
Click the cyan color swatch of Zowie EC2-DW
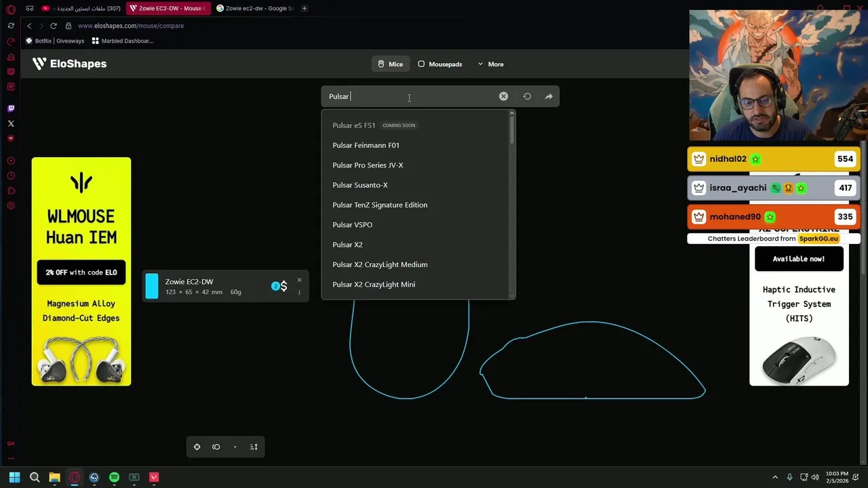tap(152, 286)
